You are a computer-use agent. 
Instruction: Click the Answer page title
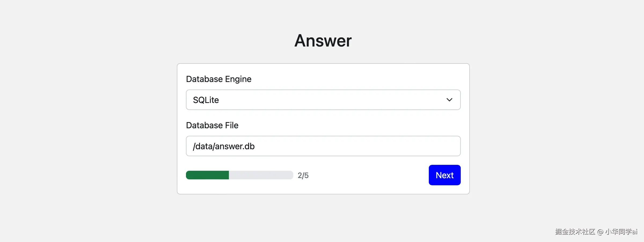323,40
